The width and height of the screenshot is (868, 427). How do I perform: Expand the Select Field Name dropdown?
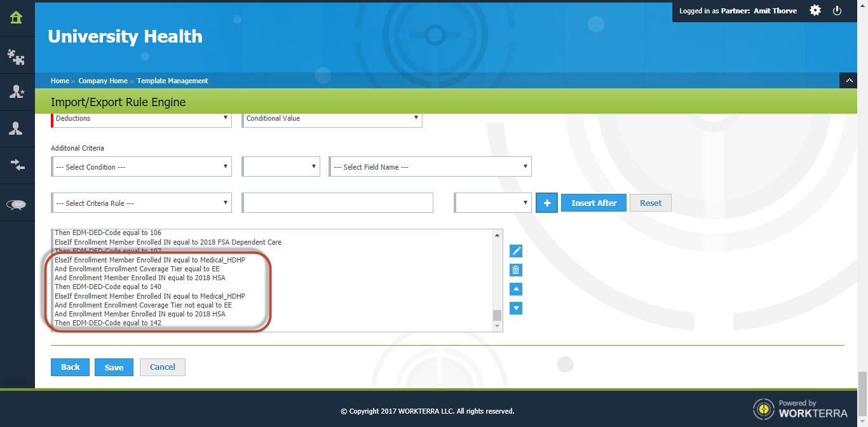pyautogui.click(x=430, y=167)
